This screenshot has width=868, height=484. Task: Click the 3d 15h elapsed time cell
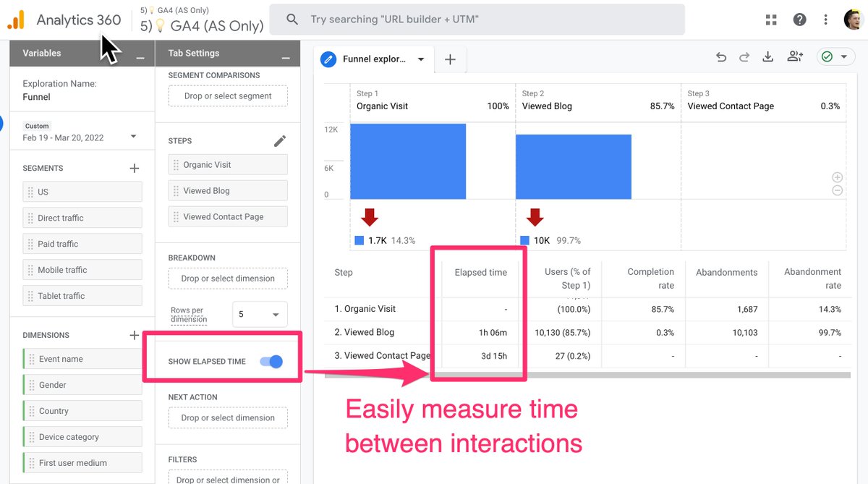[x=493, y=355]
